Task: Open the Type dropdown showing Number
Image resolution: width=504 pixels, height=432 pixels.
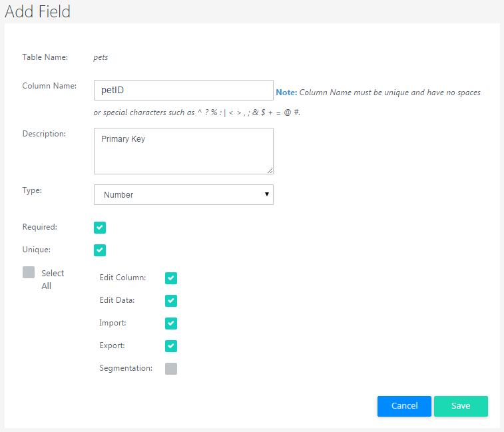Action: pyautogui.click(x=183, y=194)
